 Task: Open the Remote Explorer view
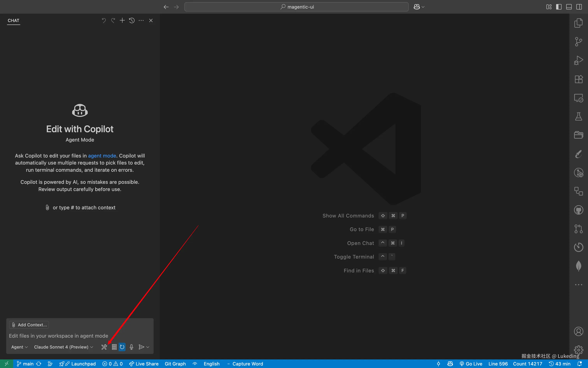click(x=578, y=98)
